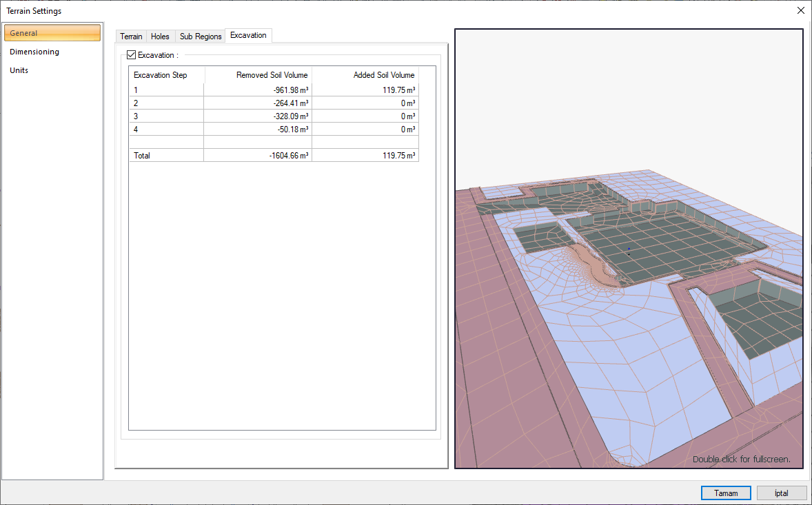The height and width of the screenshot is (505, 812).
Task: Confirm settings with the Tamam button
Action: click(x=726, y=493)
